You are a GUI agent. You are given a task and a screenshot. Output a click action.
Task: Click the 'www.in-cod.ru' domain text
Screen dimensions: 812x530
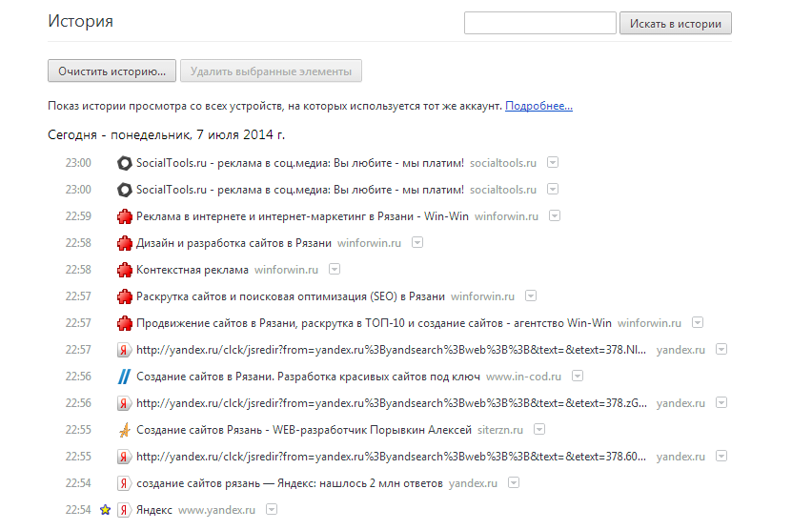523,377
